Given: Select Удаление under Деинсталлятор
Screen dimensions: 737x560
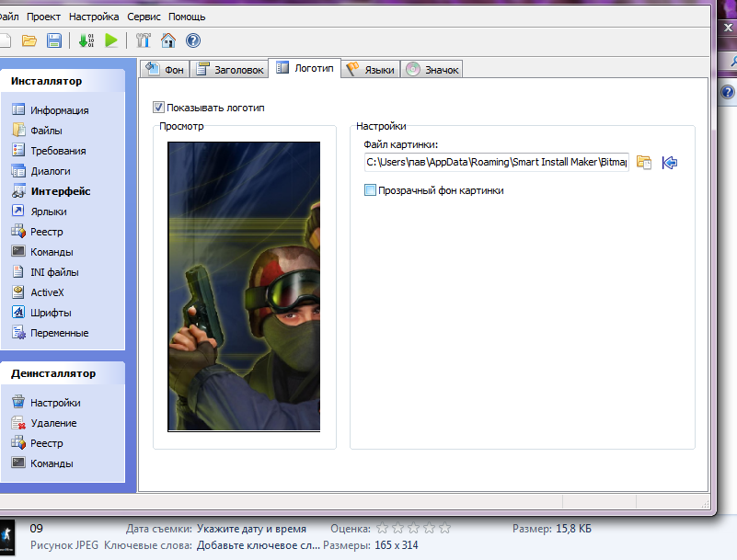Looking at the screenshot, I should tap(44, 422).
